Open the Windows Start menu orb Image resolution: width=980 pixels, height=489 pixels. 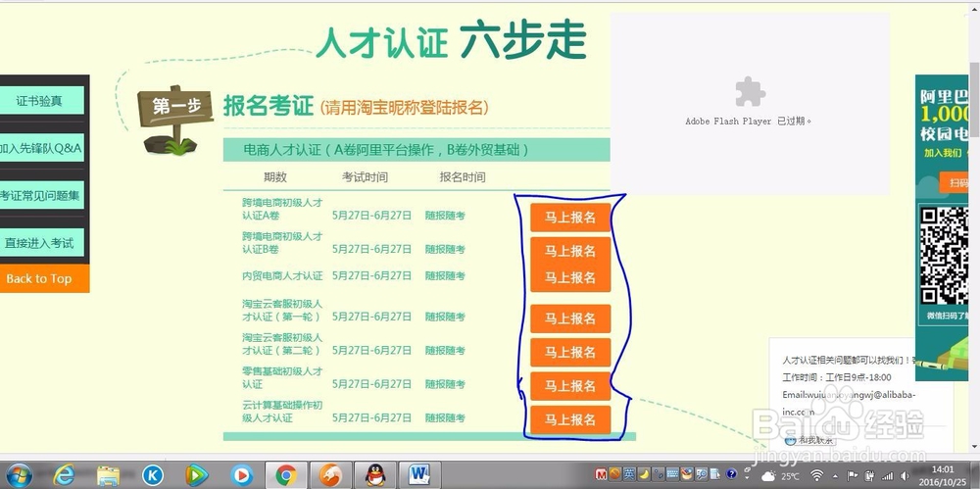(19, 475)
